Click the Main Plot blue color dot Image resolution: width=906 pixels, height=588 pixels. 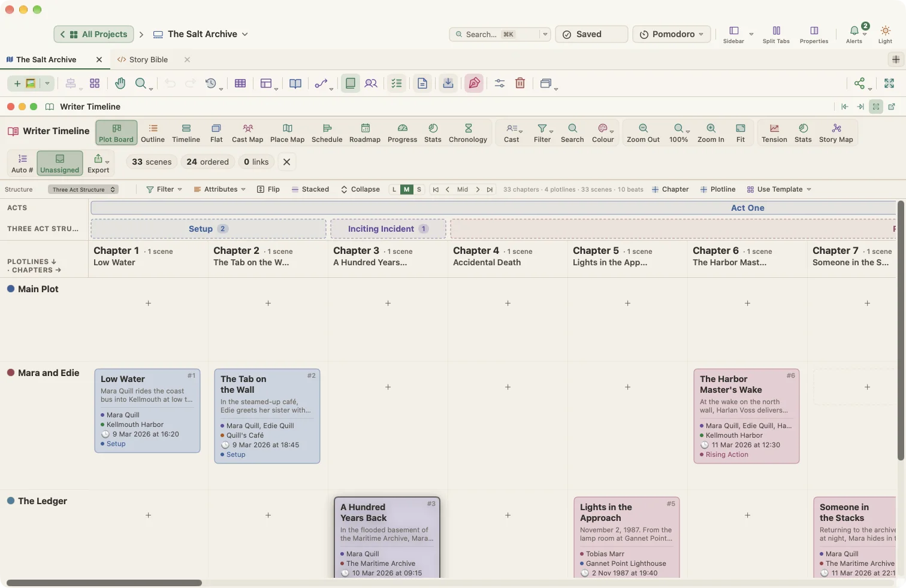[x=11, y=289]
